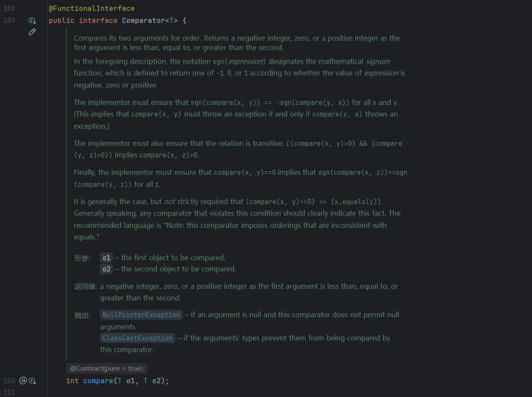Click implemented-interface gutter icon on line 109
This screenshot has height=397, width=532.
(x=32, y=20)
